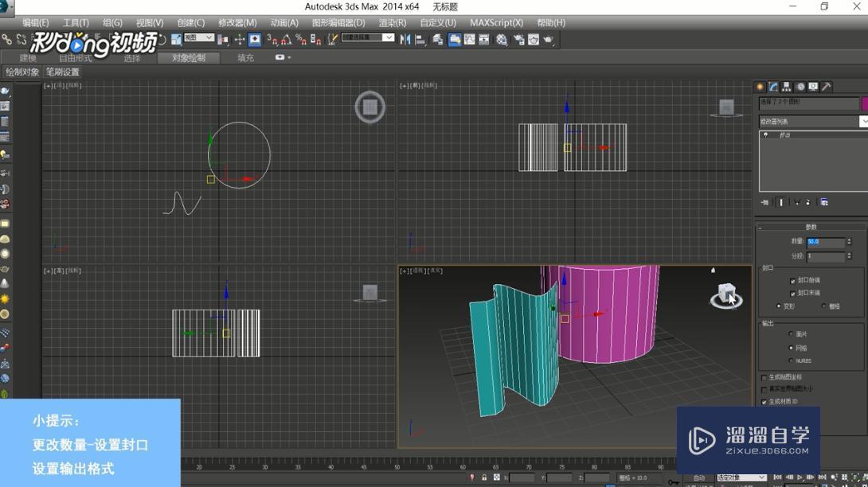Open the 渲染(R) menu
The height and width of the screenshot is (487, 868).
coord(392,23)
